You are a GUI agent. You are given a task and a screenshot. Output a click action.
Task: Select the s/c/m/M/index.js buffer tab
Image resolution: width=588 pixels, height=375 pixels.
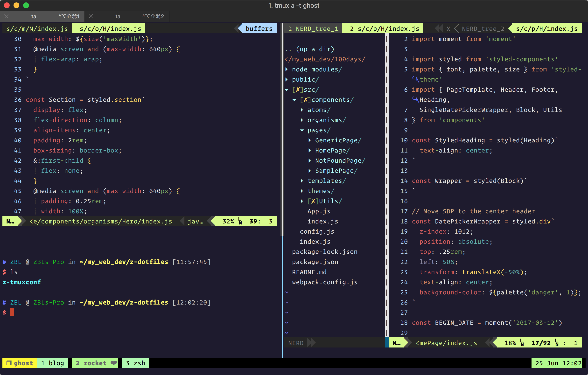[37, 29]
